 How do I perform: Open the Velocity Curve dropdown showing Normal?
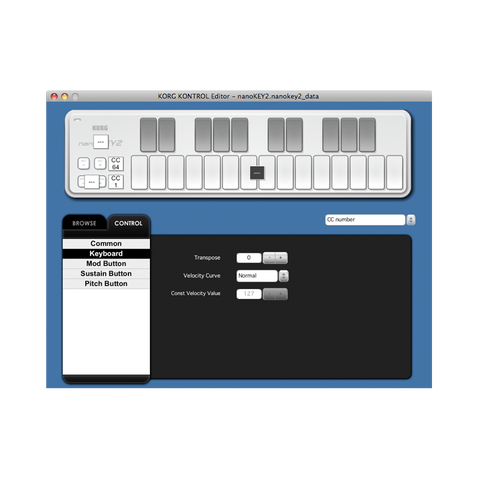257,276
